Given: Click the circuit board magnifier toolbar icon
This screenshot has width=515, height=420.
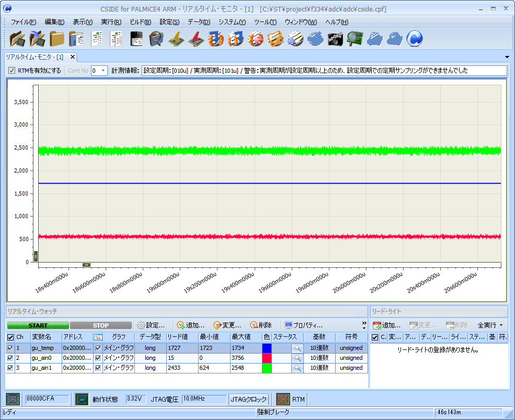Looking at the screenshot, I should (x=355, y=39).
